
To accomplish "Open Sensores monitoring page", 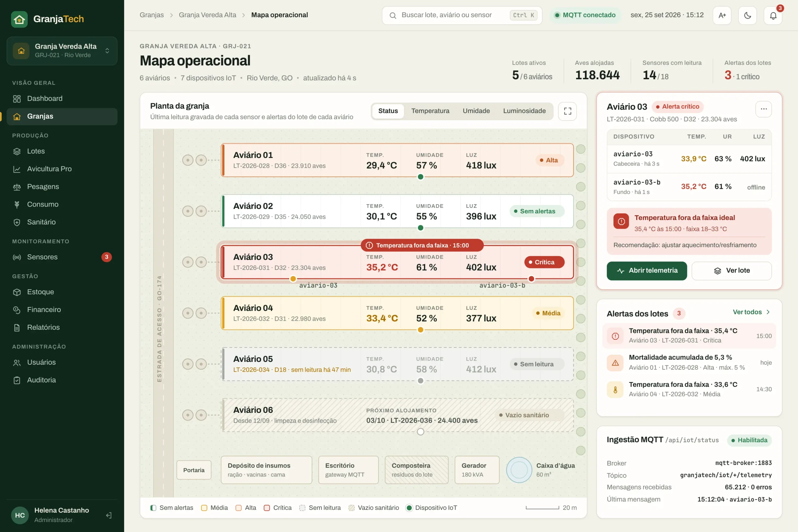I will tap(62, 257).
